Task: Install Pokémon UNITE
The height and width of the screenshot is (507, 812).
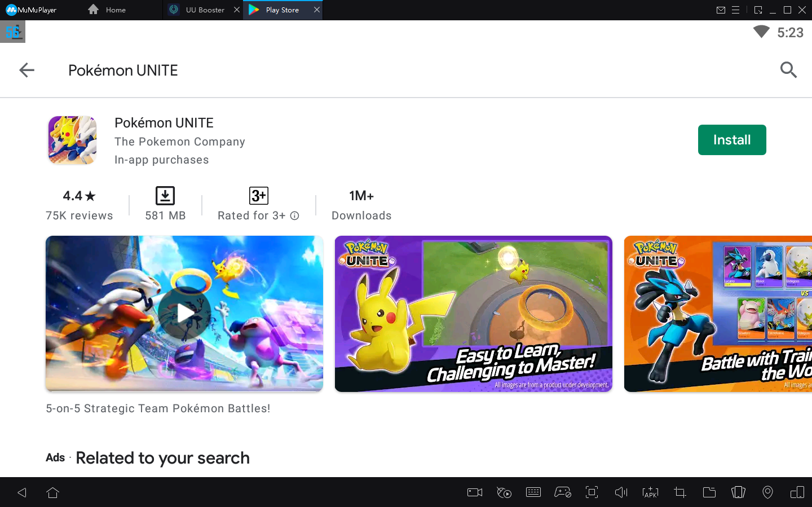Action: click(x=732, y=140)
